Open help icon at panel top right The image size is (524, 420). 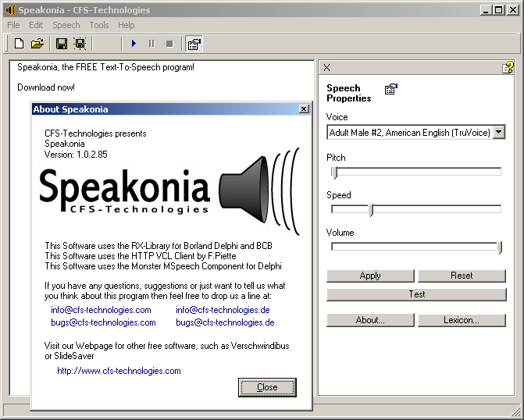(508, 67)
